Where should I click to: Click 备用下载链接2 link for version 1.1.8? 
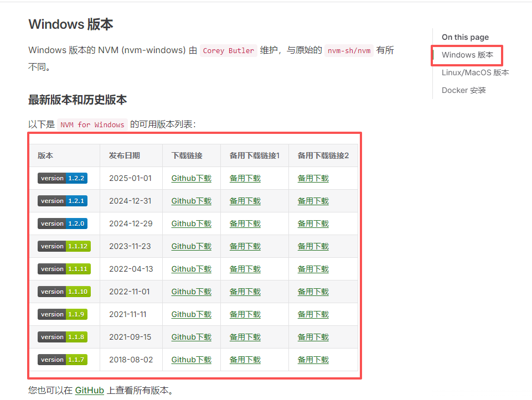coord(313,337)
